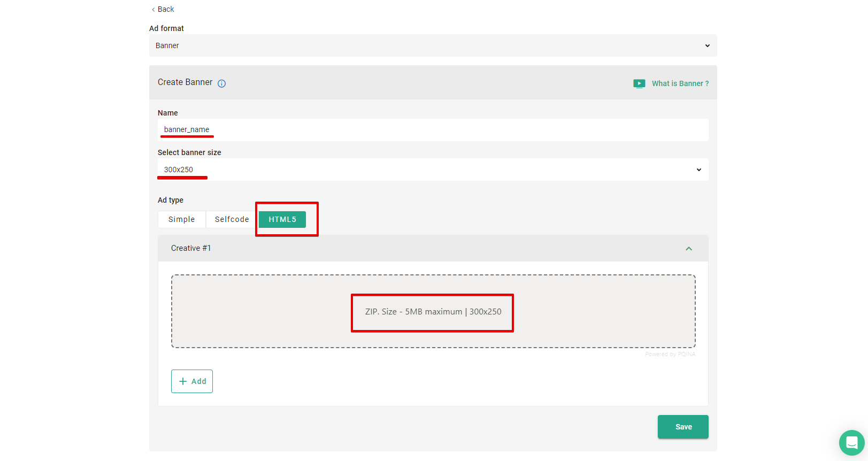Click the video play icon near What is Banner
The width and height of the screenshot is (868, 461).
[639, 83]
